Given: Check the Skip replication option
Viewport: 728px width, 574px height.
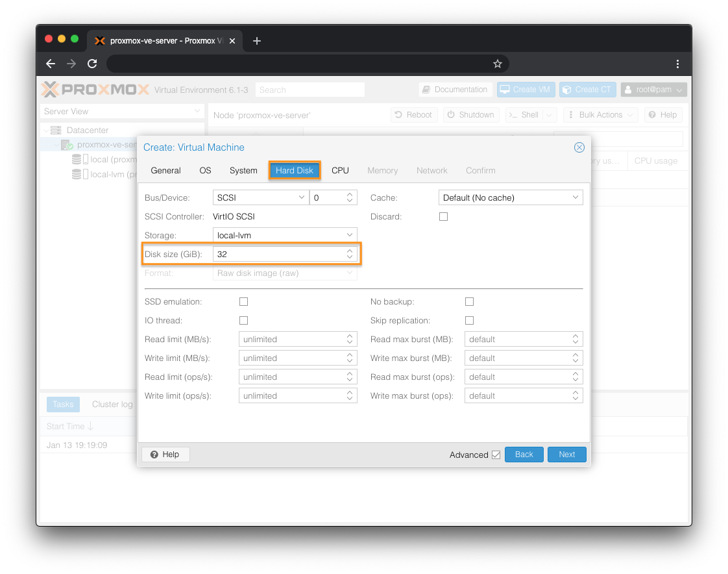Looking at the screenshot, I should (469, 320).
